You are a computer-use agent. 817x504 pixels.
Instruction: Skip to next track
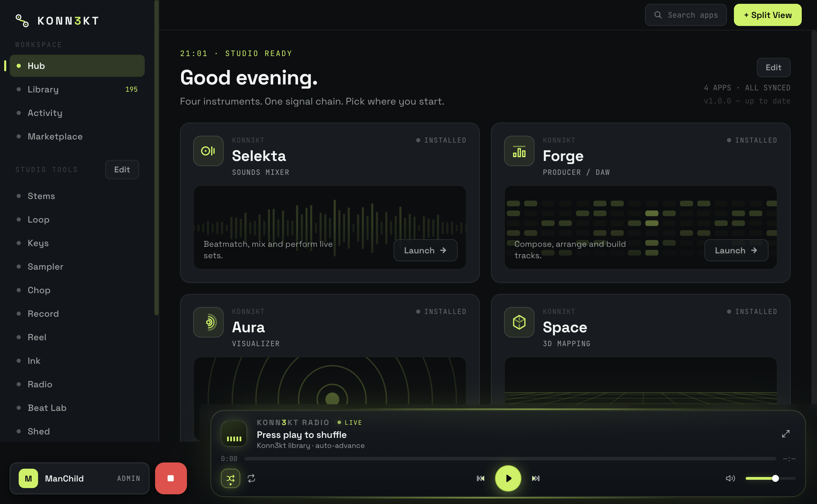536,478
